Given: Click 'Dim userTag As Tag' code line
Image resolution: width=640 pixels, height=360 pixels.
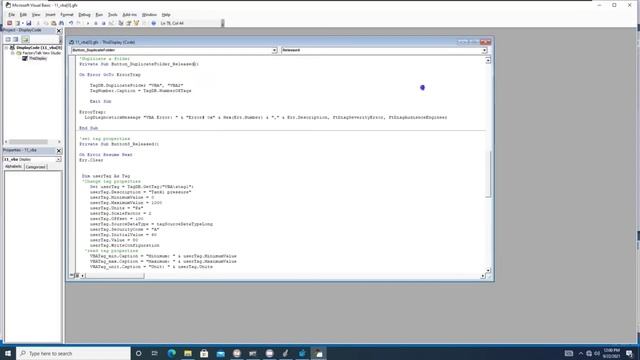Looking at the screenshot, I should click(106, 176).
